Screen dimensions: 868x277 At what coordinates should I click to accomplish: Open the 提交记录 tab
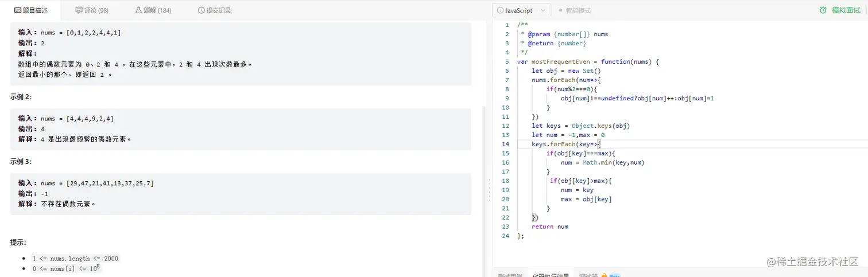point(214,10)
